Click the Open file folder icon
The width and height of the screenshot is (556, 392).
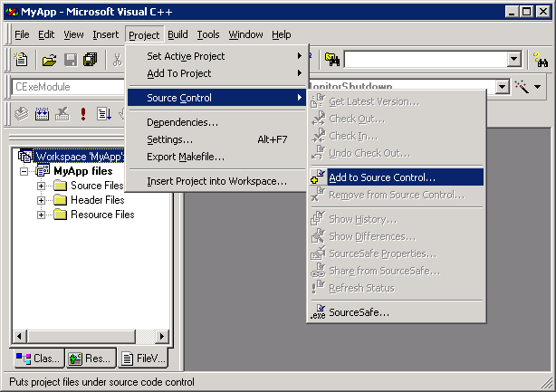[49, 60]
